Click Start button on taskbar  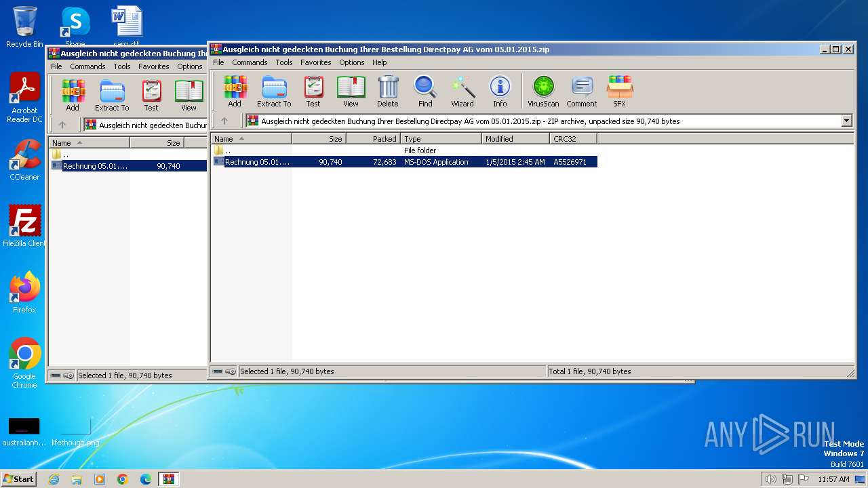[x=18, y=479]
